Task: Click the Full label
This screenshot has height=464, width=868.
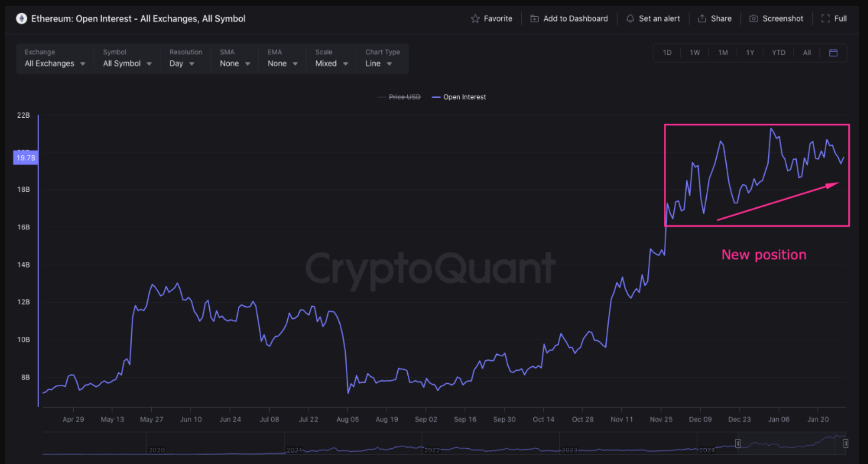Action: pyautogui.click(x=840, y=19)
